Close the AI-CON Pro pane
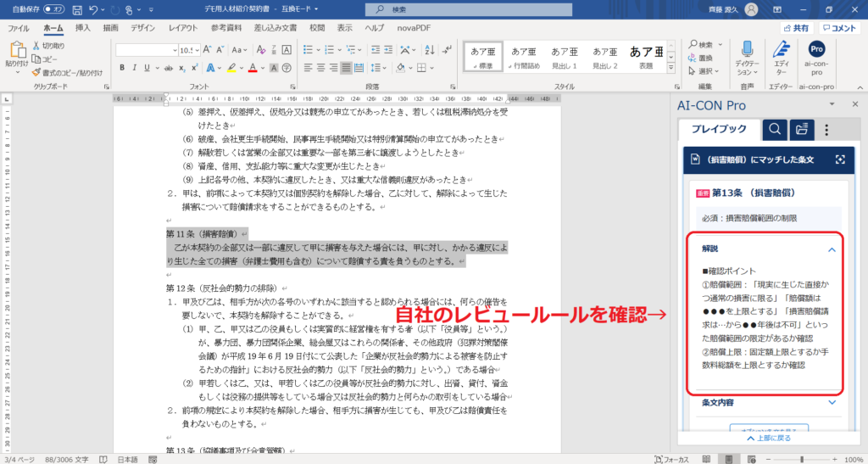This screenshot has height=464, width=868. [854, 103]
